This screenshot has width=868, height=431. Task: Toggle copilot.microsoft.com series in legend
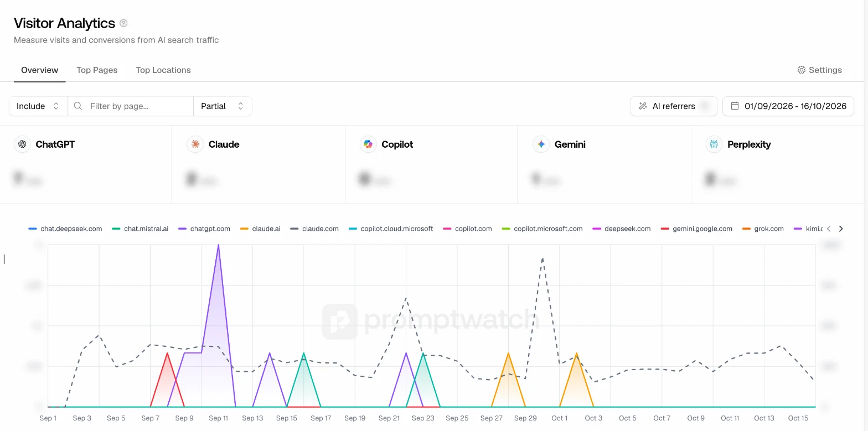[x=542, y=229]
